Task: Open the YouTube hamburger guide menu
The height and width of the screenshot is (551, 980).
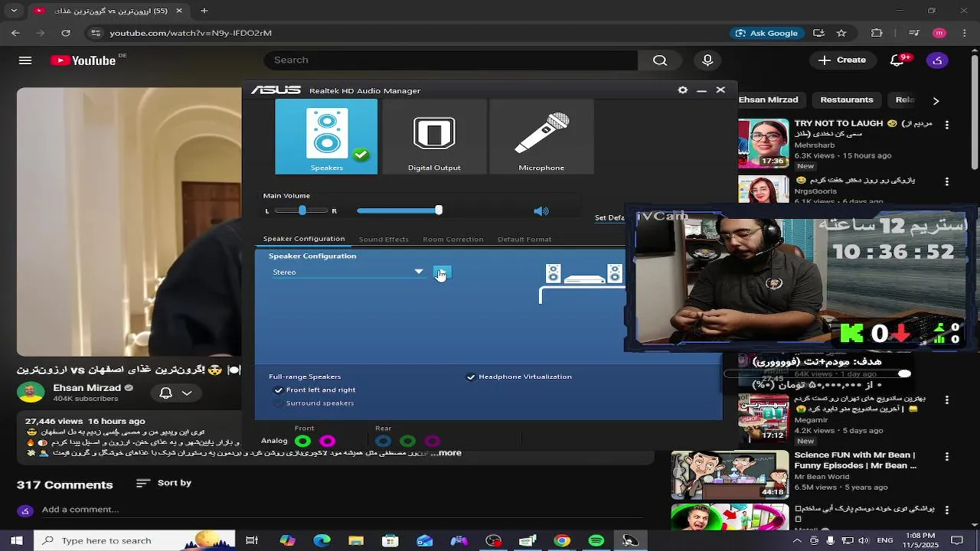Action: coord(25,60)
